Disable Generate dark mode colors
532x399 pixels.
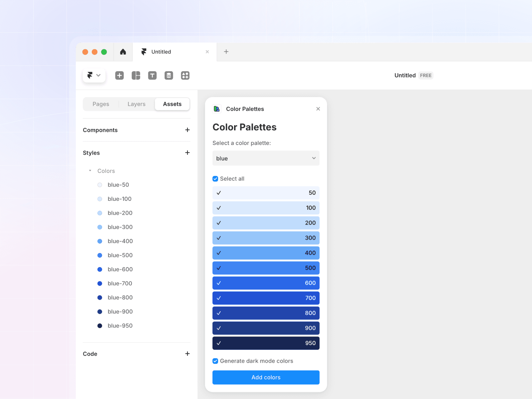click(x=215, y=361)
